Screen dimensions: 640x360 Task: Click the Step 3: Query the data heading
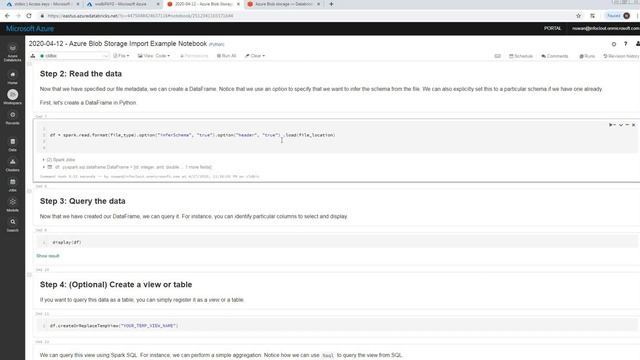click(x=82, y=201)
